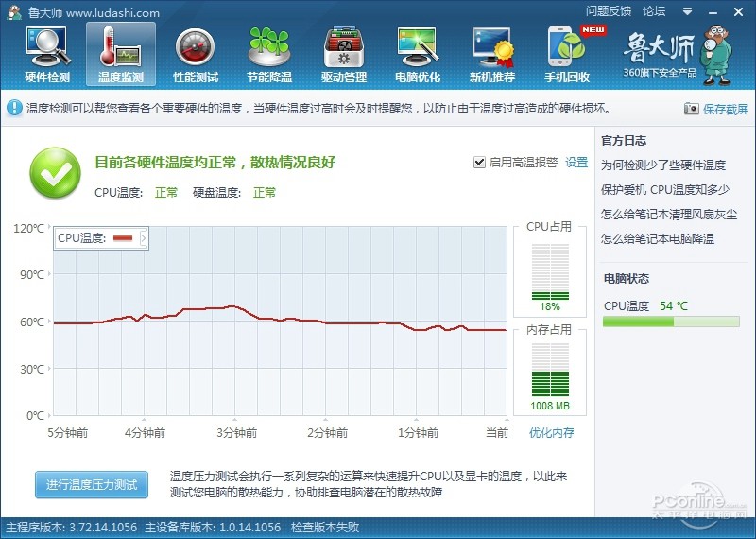
Task: Click the 鲁大师 title bar app icon
Action: (x=14, y=12)
